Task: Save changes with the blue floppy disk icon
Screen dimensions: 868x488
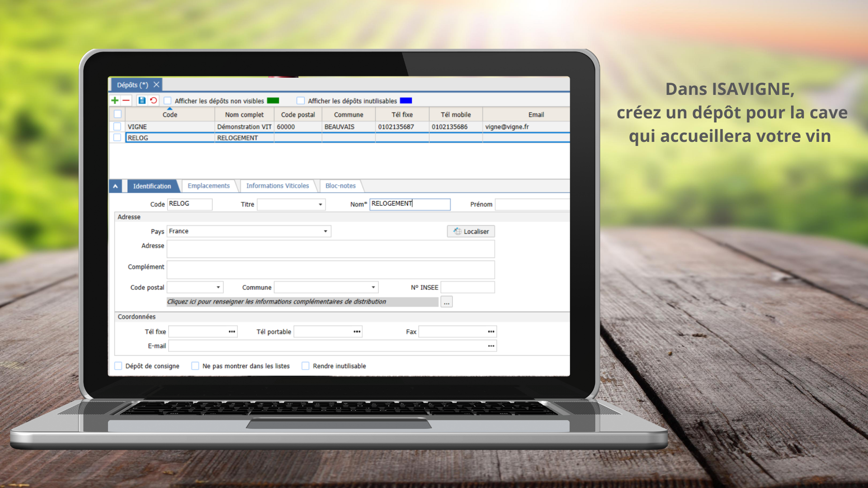Action: click(x=142, y=100)
